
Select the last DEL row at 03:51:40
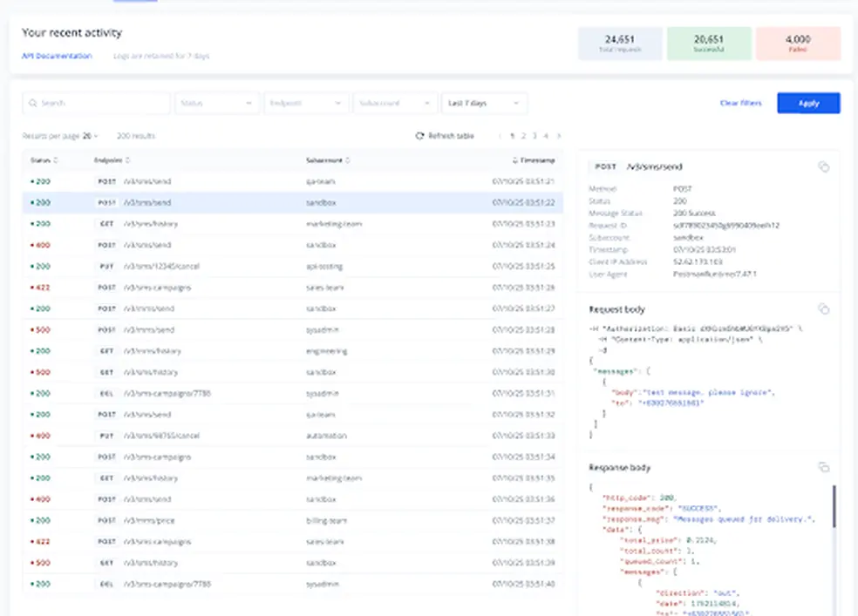(x=293, y=584)
